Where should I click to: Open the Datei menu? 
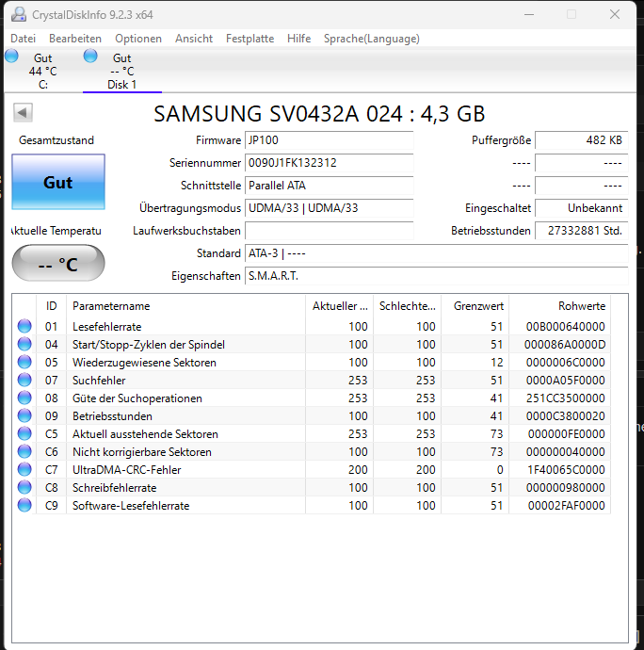24,39
